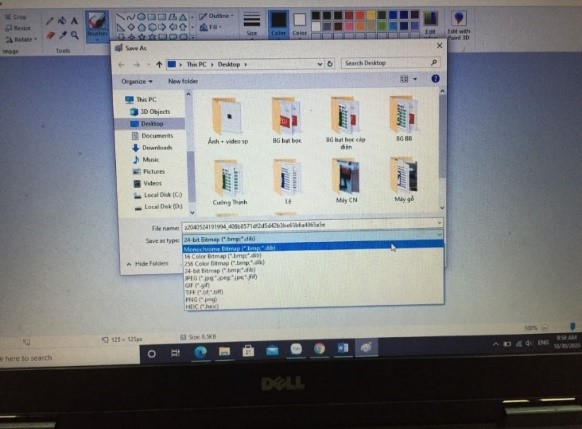Viewport: 582px width, 429px height.
Task: Expand the address bar path history dropdown
Action: (x=320, y=64)
